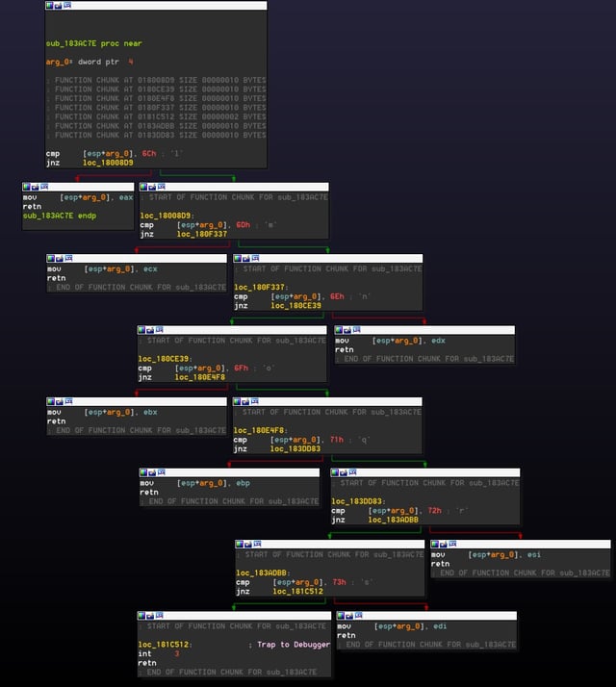Click rightmost title icon on loc_183DD83 block
616x687 pixels.
click(x=352, y=472)
